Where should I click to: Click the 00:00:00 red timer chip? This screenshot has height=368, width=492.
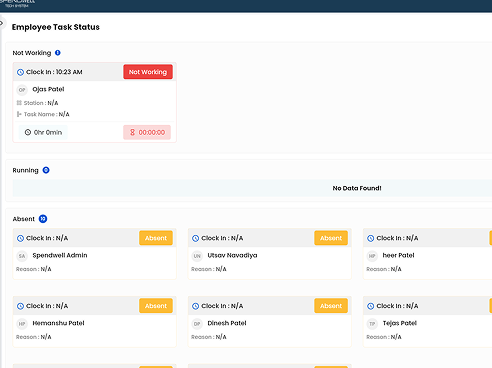(x=147, y=132)
